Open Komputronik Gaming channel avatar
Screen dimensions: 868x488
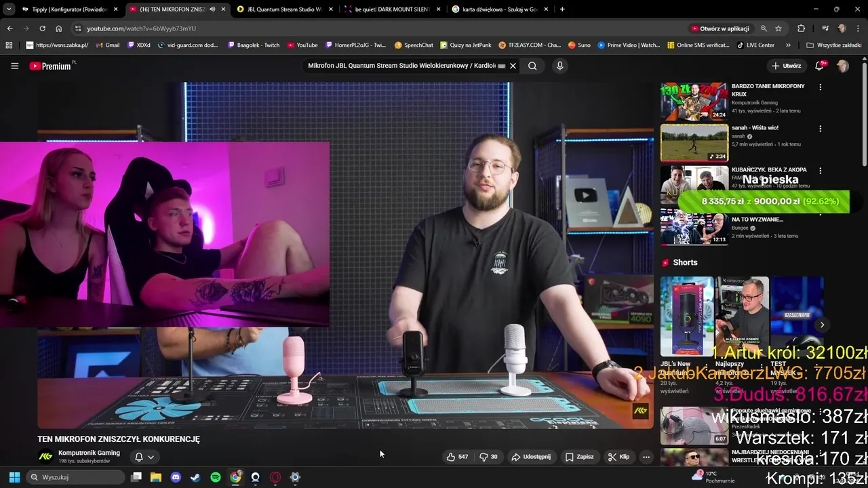point(45,457)
